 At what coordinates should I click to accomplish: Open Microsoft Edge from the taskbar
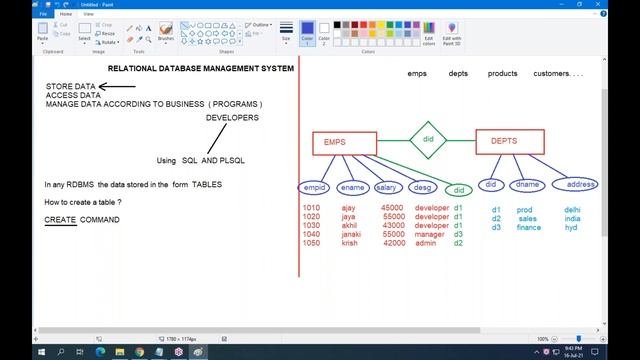[x=100, y=352]
